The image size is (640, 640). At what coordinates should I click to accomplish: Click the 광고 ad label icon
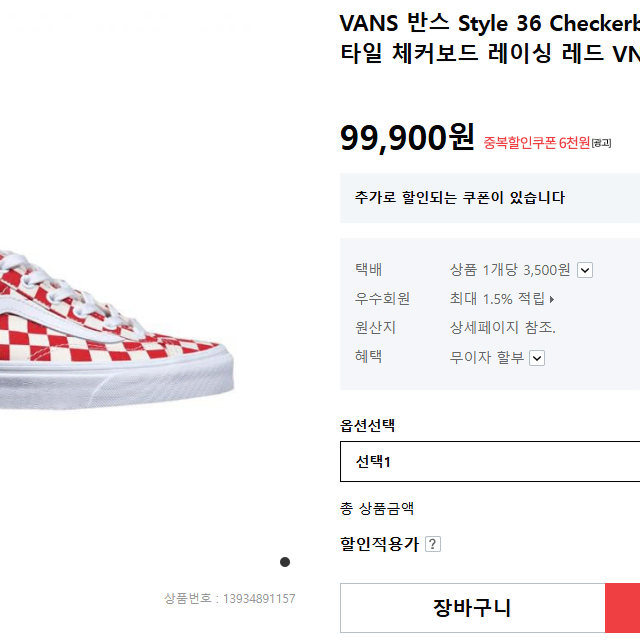tap(601, 143)
